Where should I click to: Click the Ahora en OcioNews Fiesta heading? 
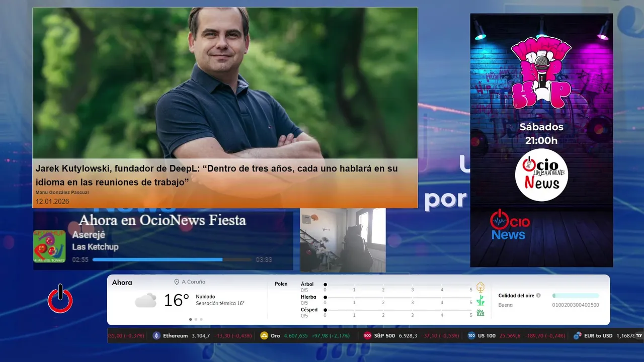[163, 220]
